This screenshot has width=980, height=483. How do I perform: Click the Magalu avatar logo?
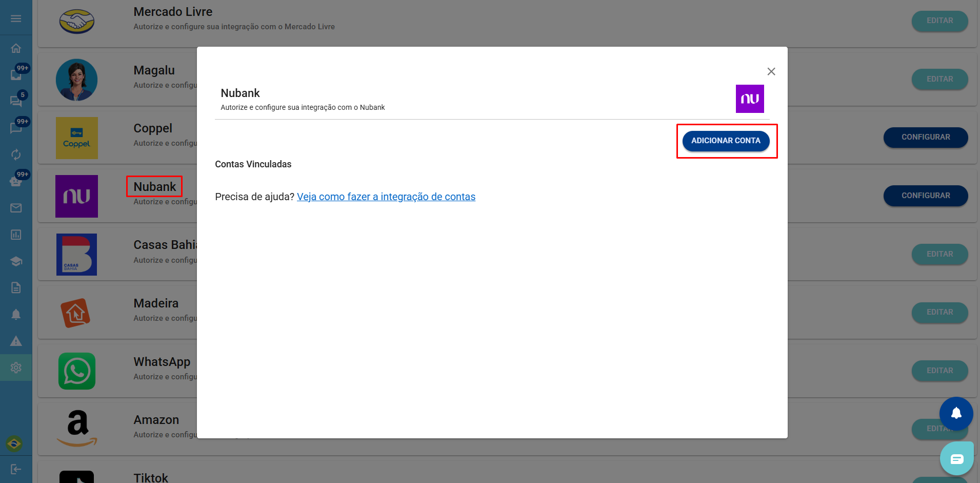click(x=76, y=80)
